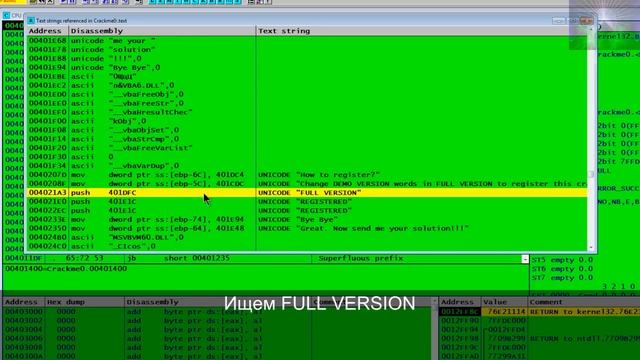Select dump row at address 00403004
Viewport: 640px width, 360px height.
[217, 330]
